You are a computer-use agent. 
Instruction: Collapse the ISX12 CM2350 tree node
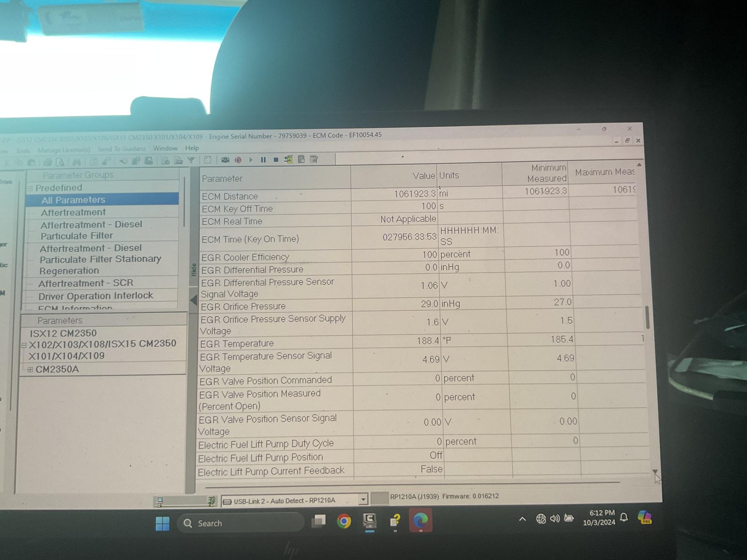24,345
